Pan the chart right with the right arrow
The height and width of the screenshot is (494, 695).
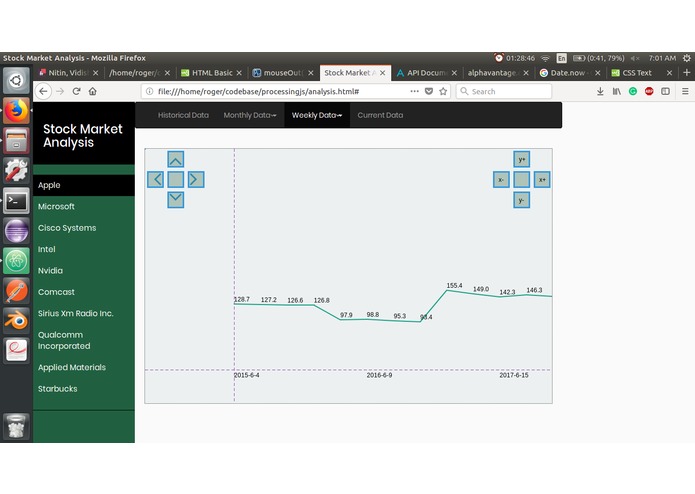(196, 179)
